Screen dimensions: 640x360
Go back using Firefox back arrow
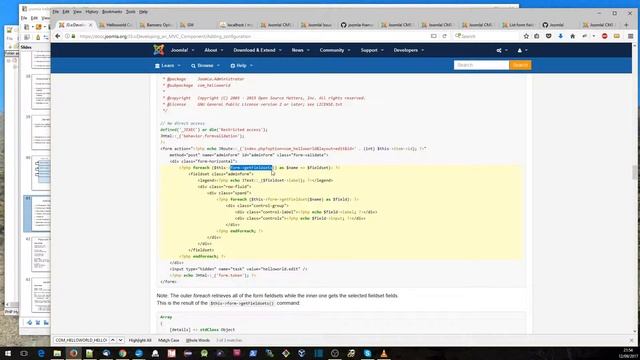[58, 36]
